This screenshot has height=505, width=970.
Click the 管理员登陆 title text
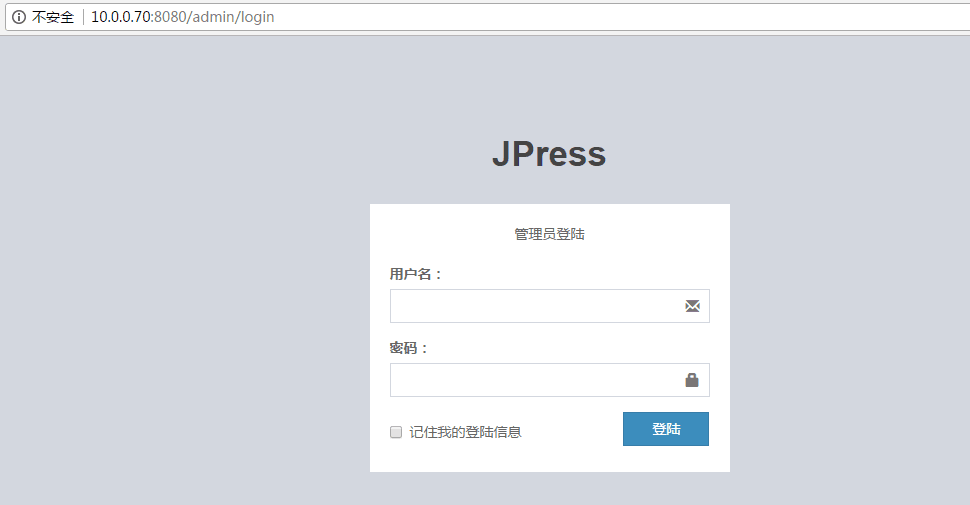pos(549,234)
